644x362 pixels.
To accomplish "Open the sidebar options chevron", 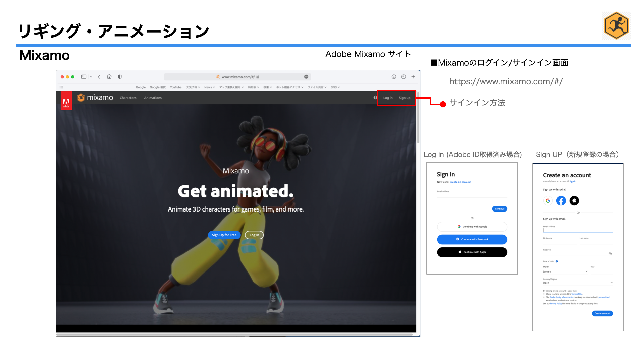I will (x=91, y=77).
